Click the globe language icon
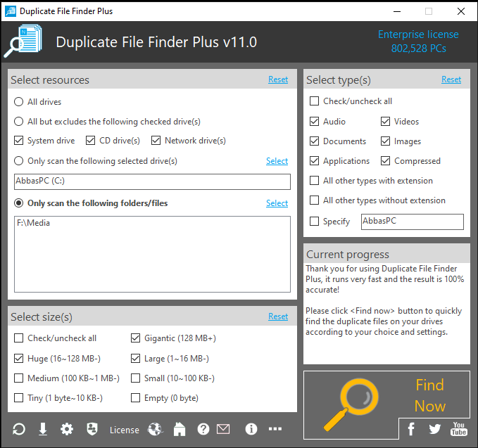478x448 pixels. tap(155, 430)
